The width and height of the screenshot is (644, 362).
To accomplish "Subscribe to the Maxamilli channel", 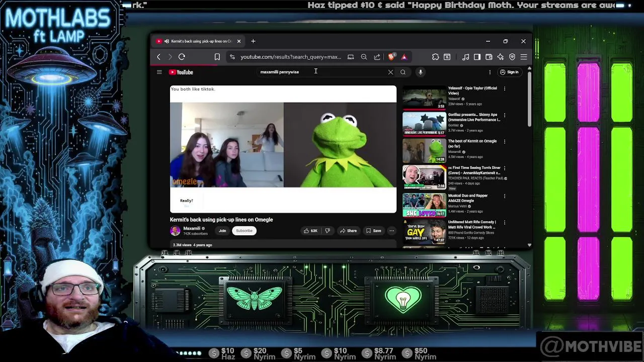I will tap(244, 231).
